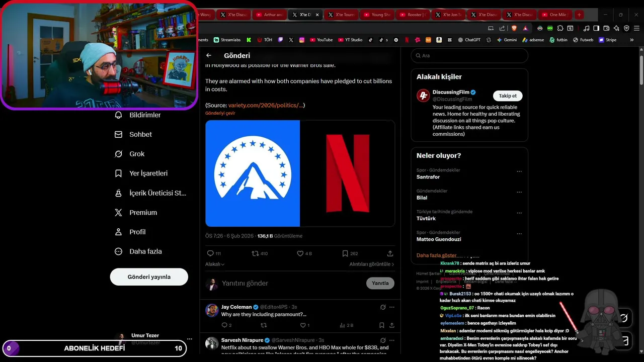Image resolution: width=644 pixels, height=362 pixels.
Task: Open İçerik Üreticisi Stüdyosu sidebar item
Action: tap(150, 193)
